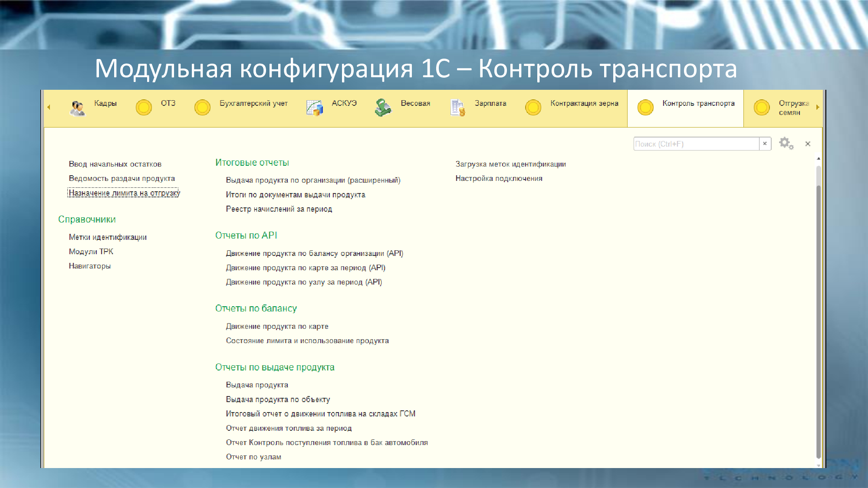
Task: Click the Поиск (Ctrl+F) search field
Action: (696, 144)
